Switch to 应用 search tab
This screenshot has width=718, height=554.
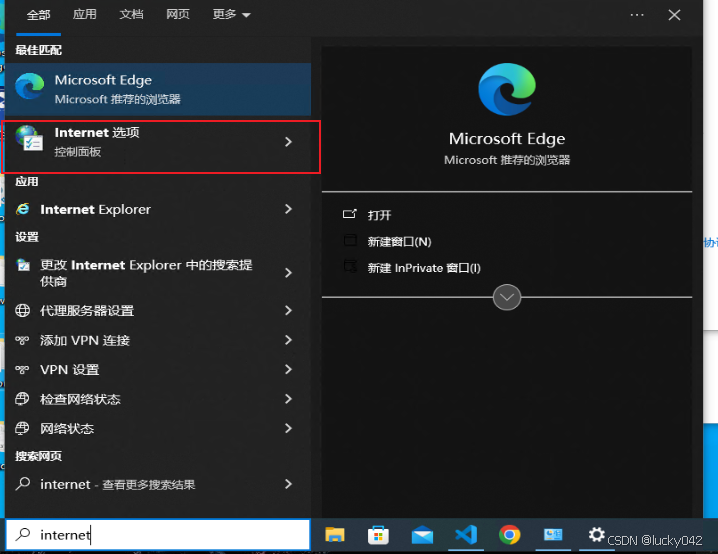pyautogui.click(x=85, y=15)
